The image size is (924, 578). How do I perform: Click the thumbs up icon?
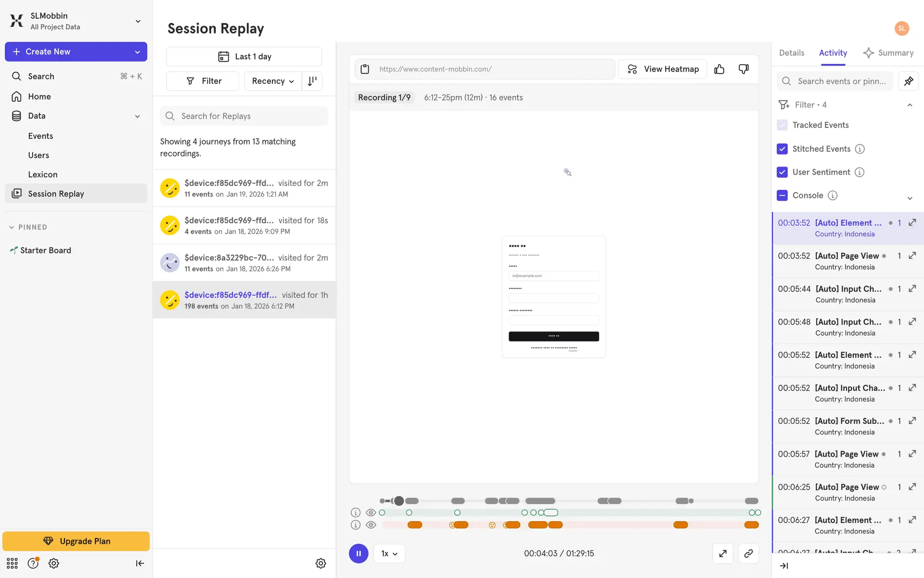click(719, 69)
